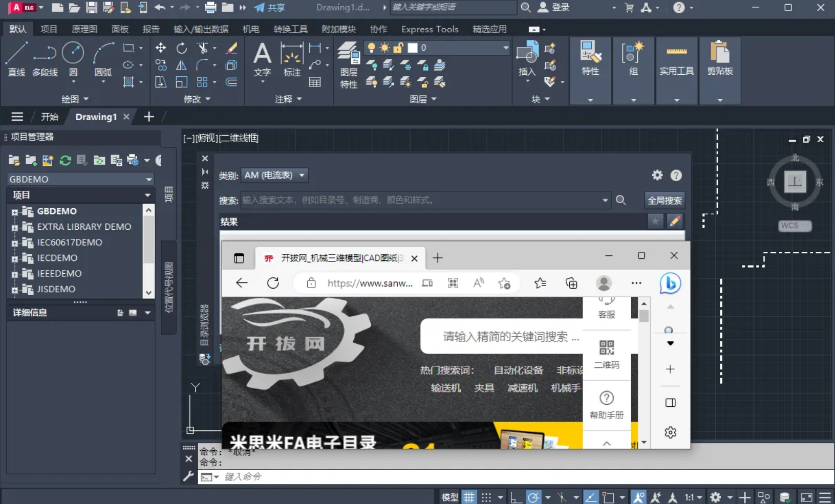
Task: Open the Conversion Tools (转换工具) tab
Action: coord(290,29)
